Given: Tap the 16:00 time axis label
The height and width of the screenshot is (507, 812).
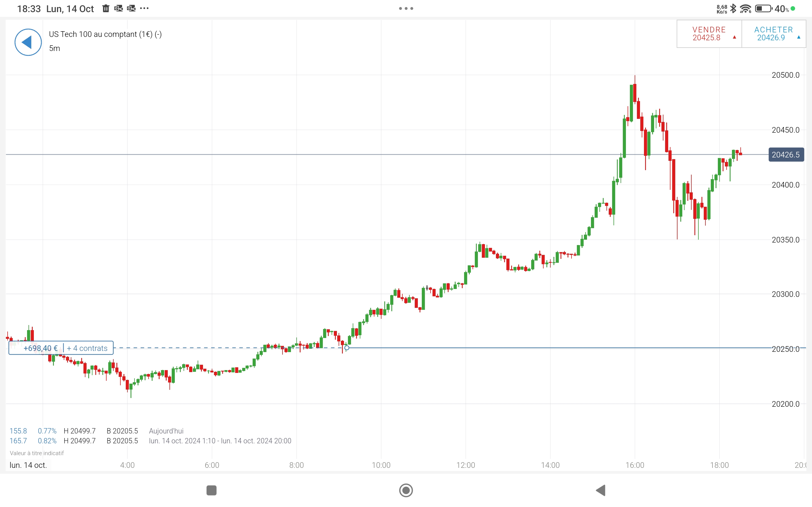Looking at the screenshot, I should click(635, 465).
